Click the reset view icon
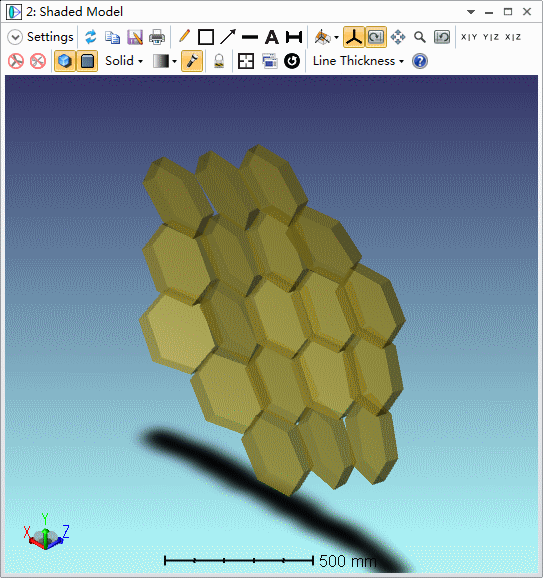Viewport: 543px width, 578px height. (x=442, y=37)
